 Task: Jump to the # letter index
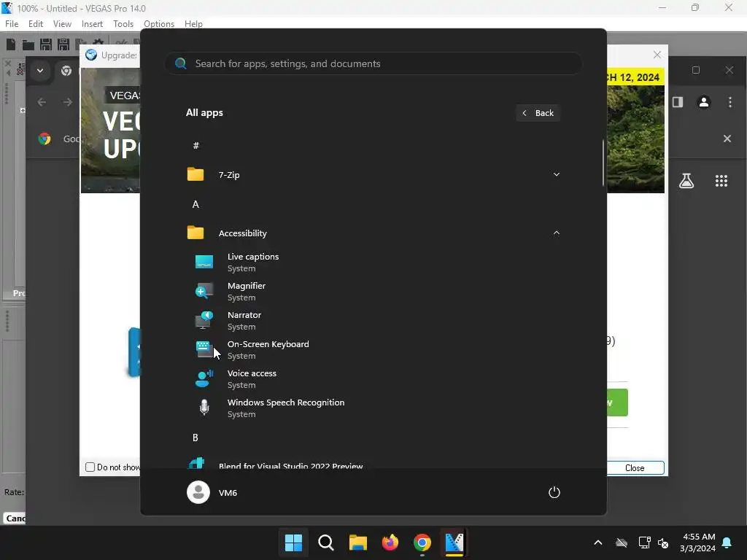pos(196,146)
